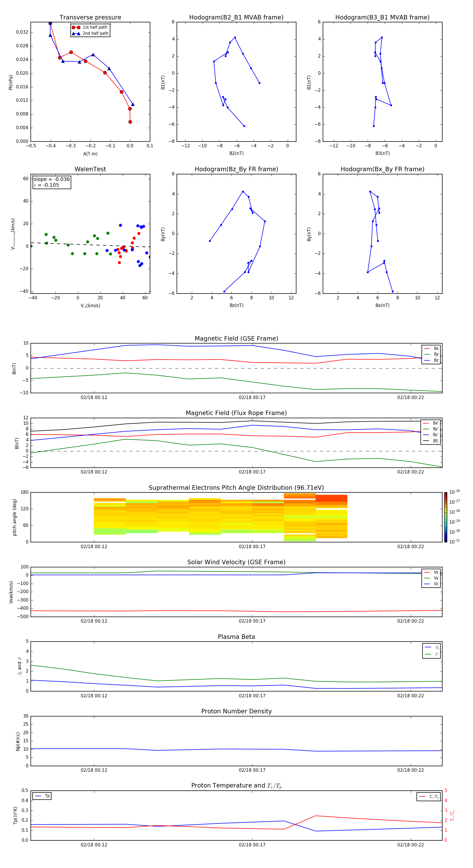The image size is (473, 868).
Task: Select 'By' in GSE magnetic field legend
Action: [431, 354]
